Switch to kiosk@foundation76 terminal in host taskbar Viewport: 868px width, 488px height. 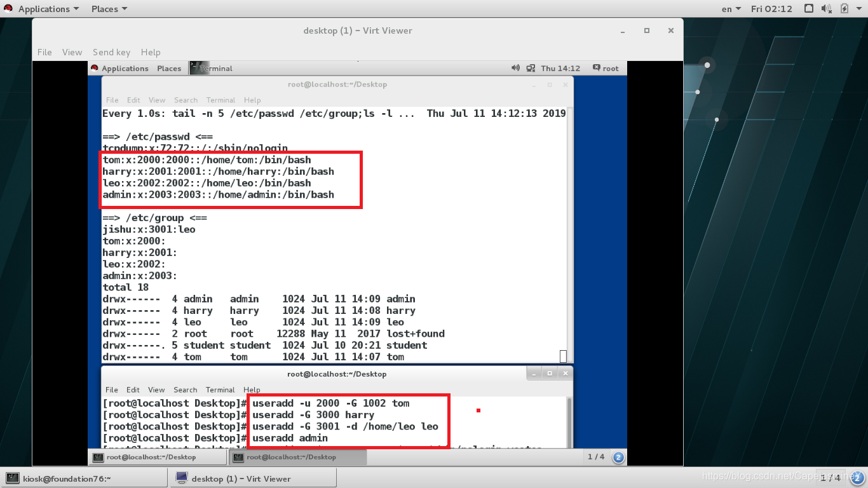85,478
